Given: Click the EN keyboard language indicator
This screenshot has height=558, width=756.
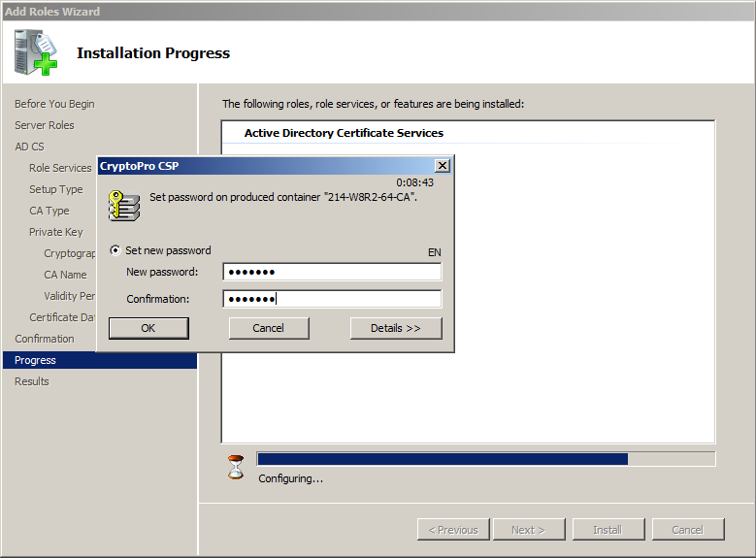Looking at the screenshot, I should (x=434, y=252).
